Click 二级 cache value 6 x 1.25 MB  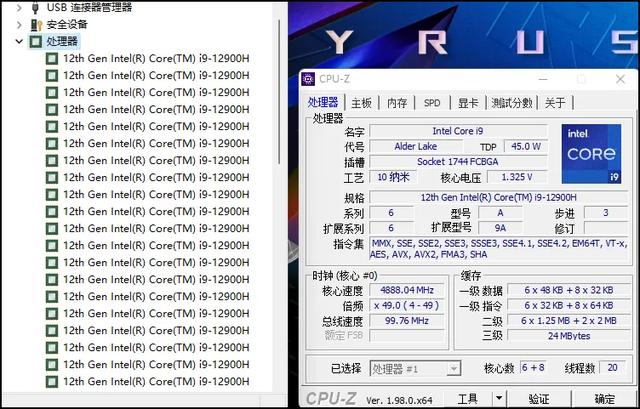click(569, 321)
